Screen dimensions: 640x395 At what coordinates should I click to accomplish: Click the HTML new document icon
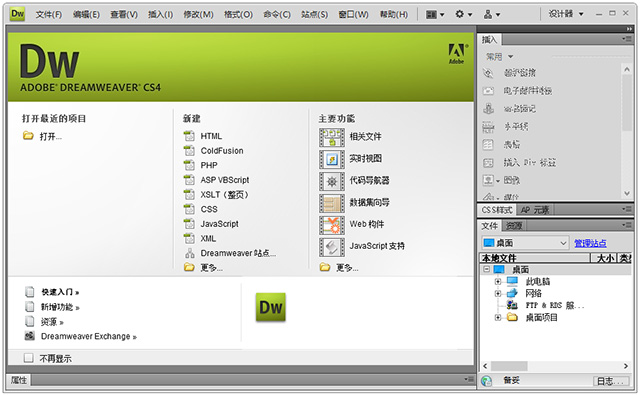pyautogui.click(x=189, y=136)
